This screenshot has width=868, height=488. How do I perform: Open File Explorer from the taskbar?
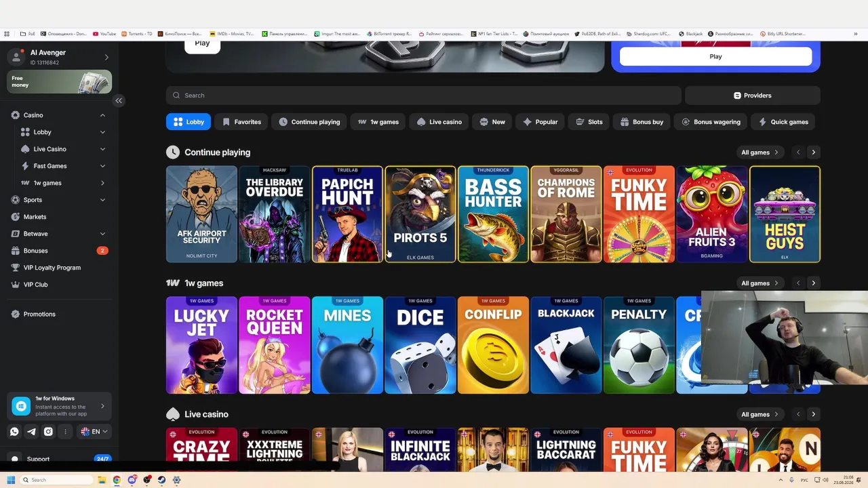tap(102, 480)
